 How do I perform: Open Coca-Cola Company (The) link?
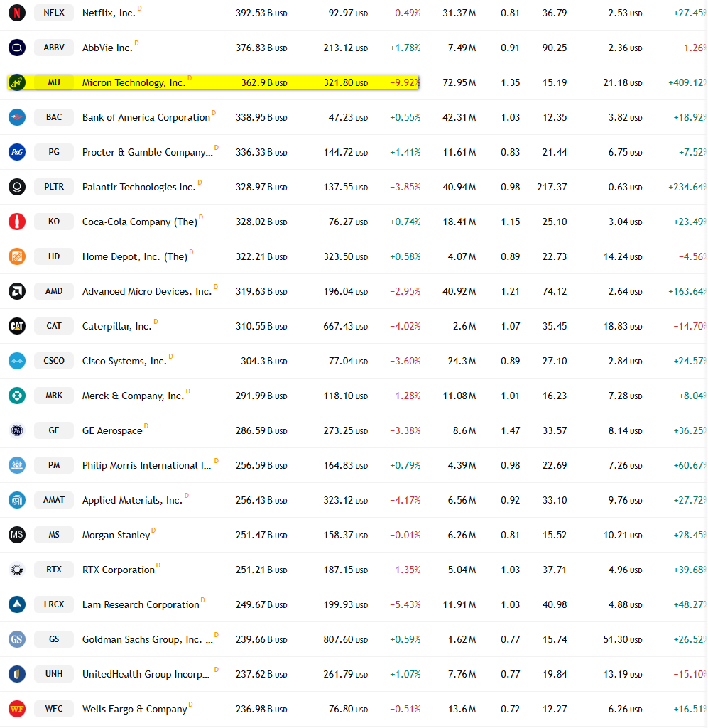(140, 222)
